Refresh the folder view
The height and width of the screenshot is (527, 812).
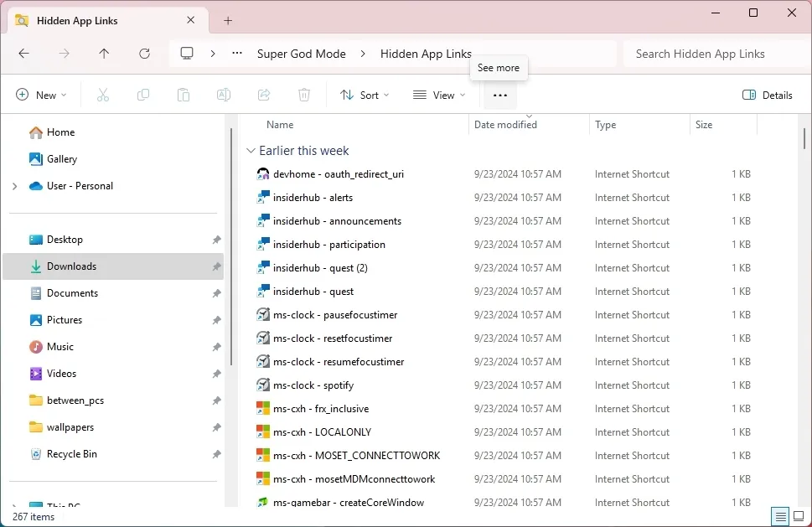point(143,53)
